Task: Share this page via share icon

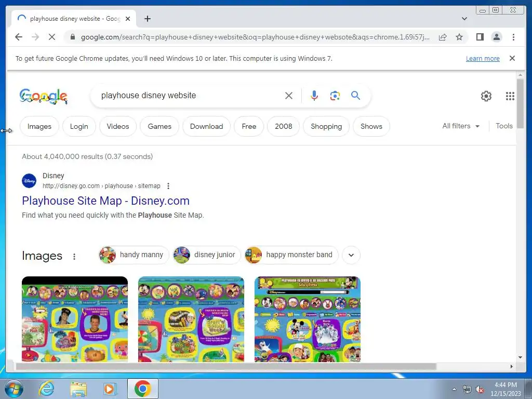Action: (x=443, y=37)
